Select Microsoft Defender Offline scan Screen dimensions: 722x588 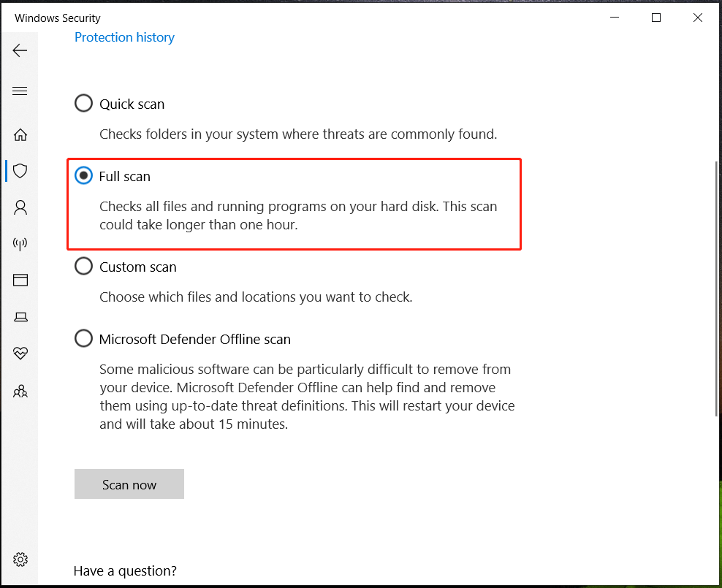tap(83, 338)
